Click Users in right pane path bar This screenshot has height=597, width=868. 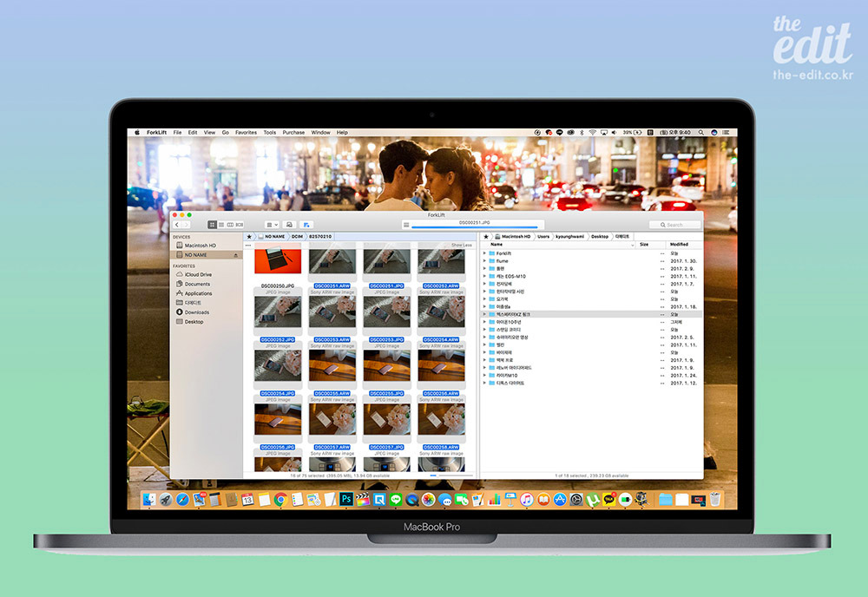tap(543, 236)
